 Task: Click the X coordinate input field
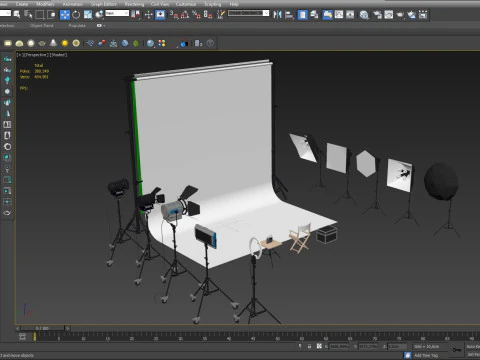point(339,347)
